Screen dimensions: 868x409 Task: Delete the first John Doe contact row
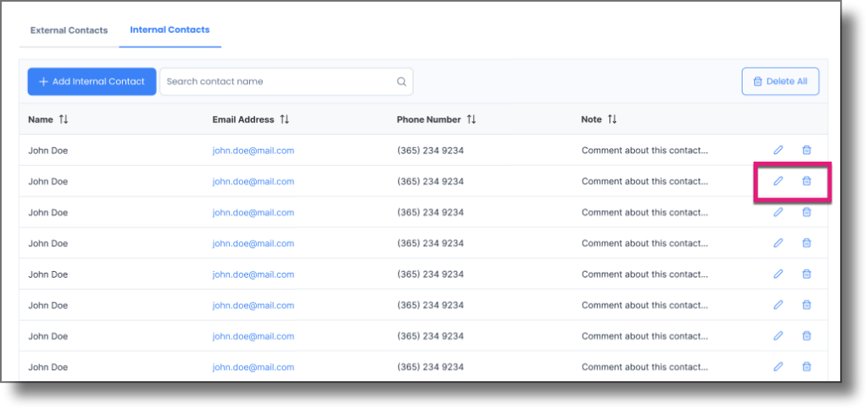click(807, 150)
